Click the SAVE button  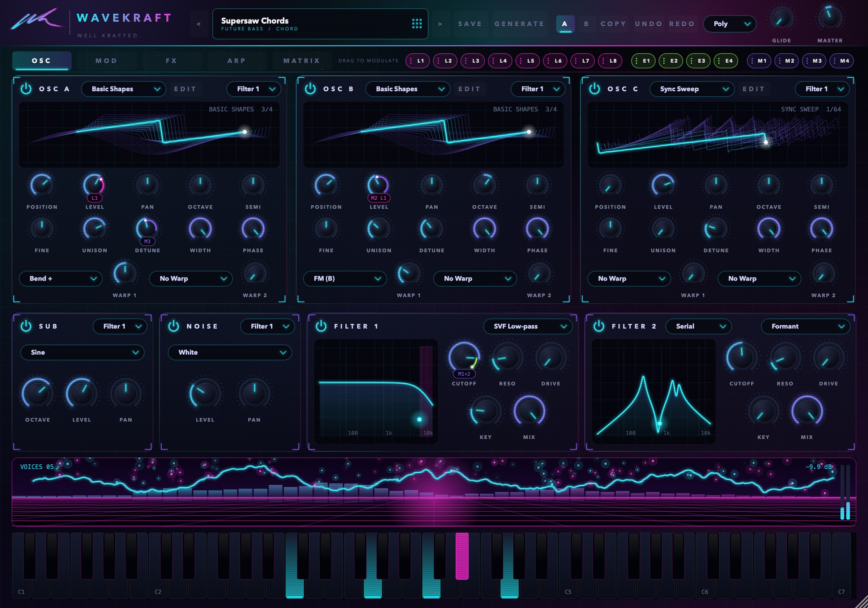470,24
